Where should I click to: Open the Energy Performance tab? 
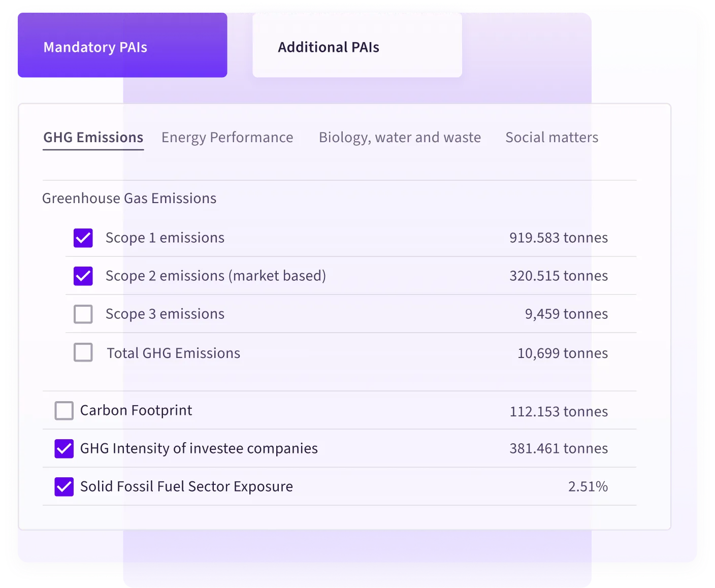227,137
